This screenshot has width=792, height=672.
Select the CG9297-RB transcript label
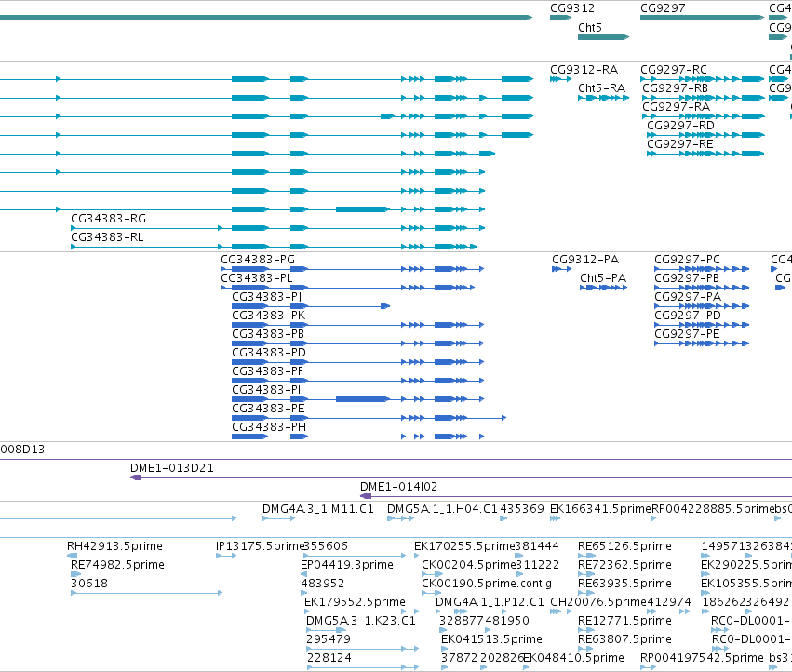tap(676, 87)
